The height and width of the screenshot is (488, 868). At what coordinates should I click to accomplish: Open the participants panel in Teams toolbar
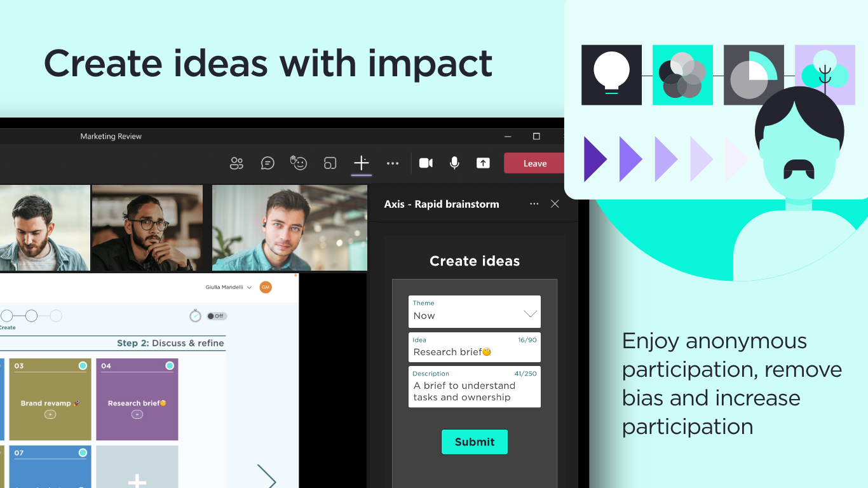coord(236,163)
